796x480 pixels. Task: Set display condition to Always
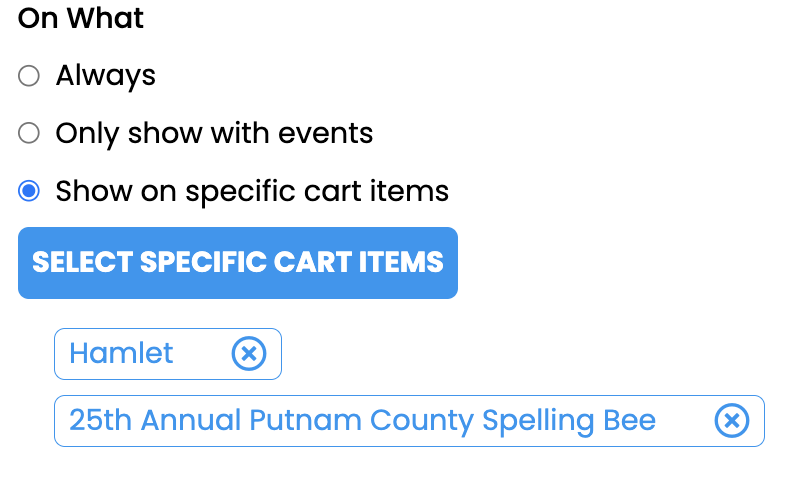(29, 76)
